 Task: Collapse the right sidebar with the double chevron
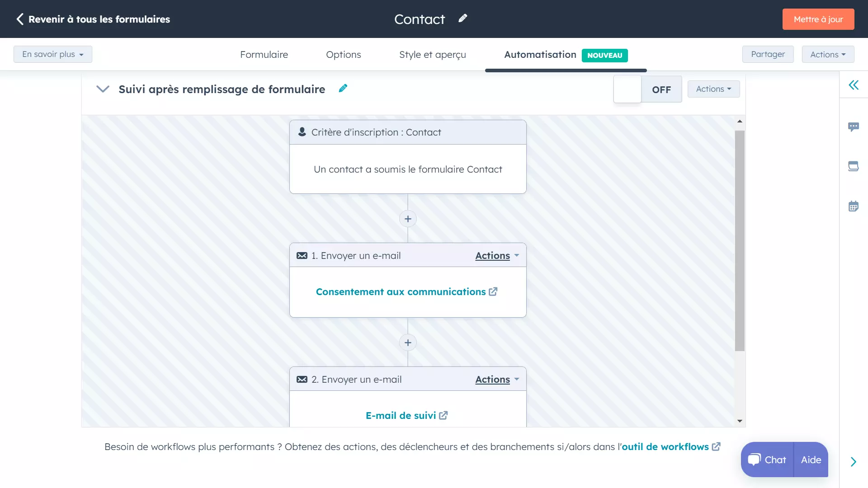[853, 85]
